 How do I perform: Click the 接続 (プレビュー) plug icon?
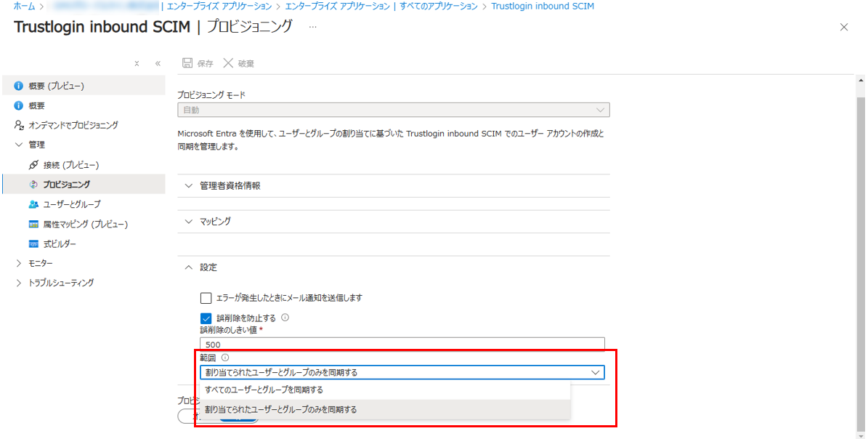(x=33, y=165)
